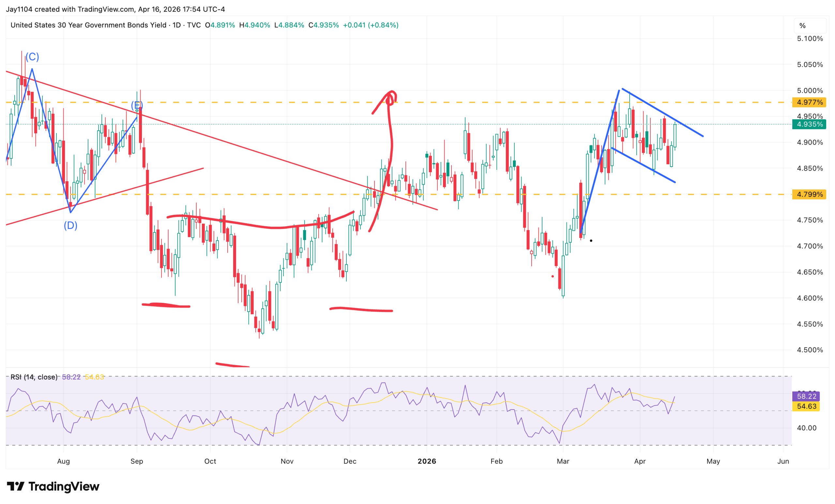This screenshot has width=835, height=504.
Task: Select the (E) wave label near Sep
Action: pos(137,105)
